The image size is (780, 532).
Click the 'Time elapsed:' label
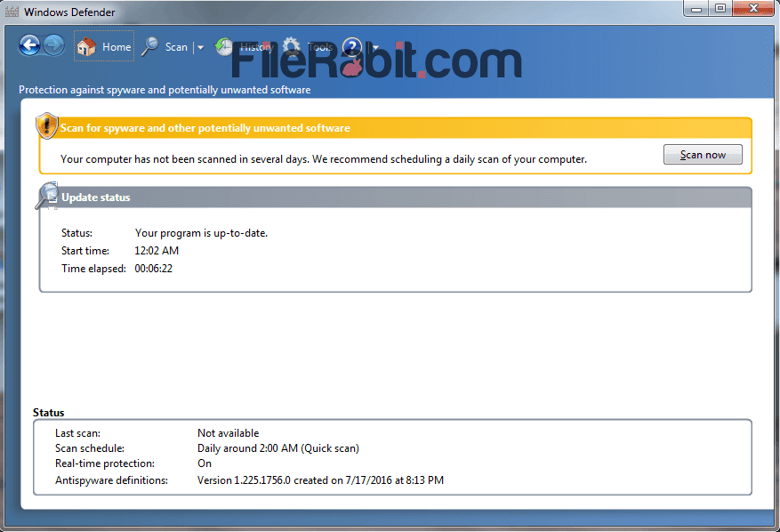tap(93, 269)
